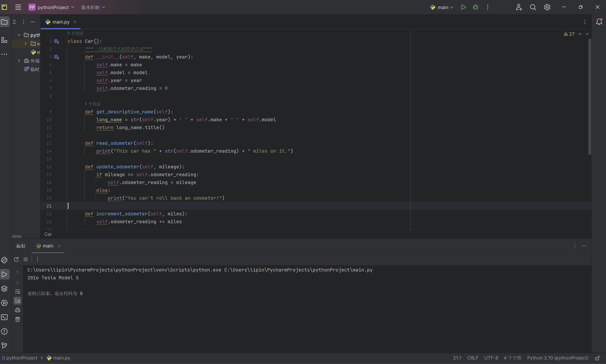Open editor tabs options menu
606x364 pixels.
coord(585,22)
